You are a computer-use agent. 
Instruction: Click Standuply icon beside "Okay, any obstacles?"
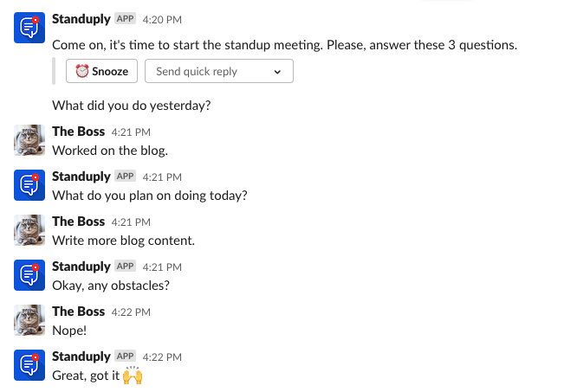click(29, 275)
